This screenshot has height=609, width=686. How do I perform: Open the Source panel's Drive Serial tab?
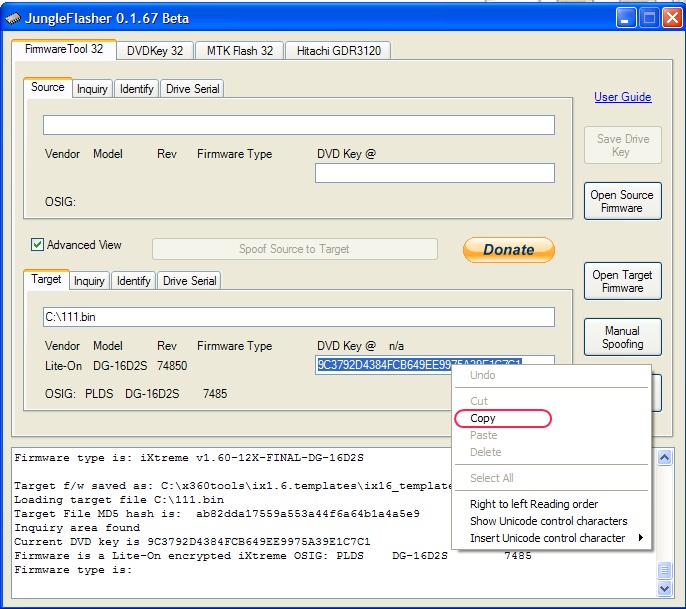(x=192, y=89)
